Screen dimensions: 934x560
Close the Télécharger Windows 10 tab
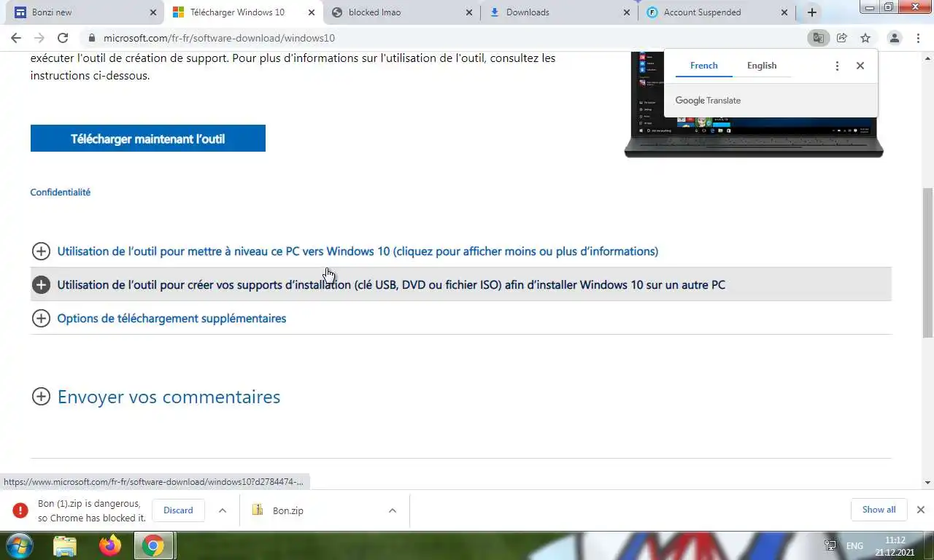click(x=312, y=12)
